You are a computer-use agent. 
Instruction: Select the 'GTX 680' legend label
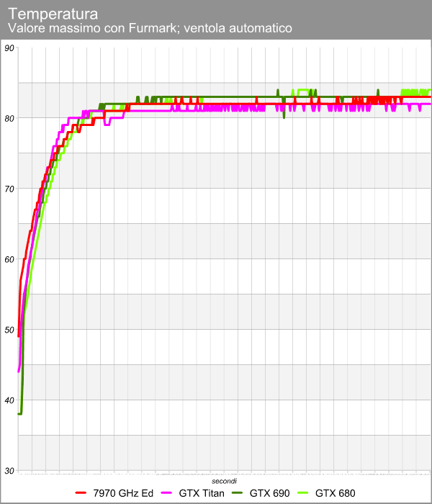click(336, 493)
